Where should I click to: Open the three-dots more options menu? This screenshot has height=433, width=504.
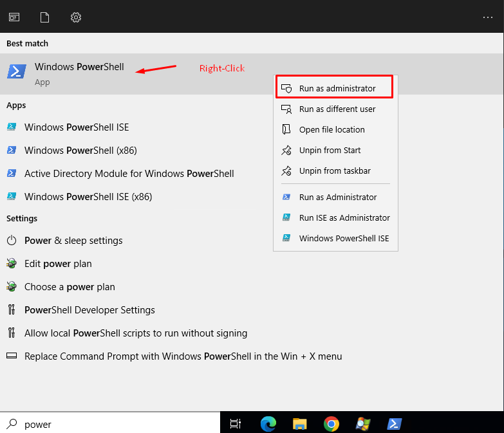pyautogui.click(x=488, y=17)
